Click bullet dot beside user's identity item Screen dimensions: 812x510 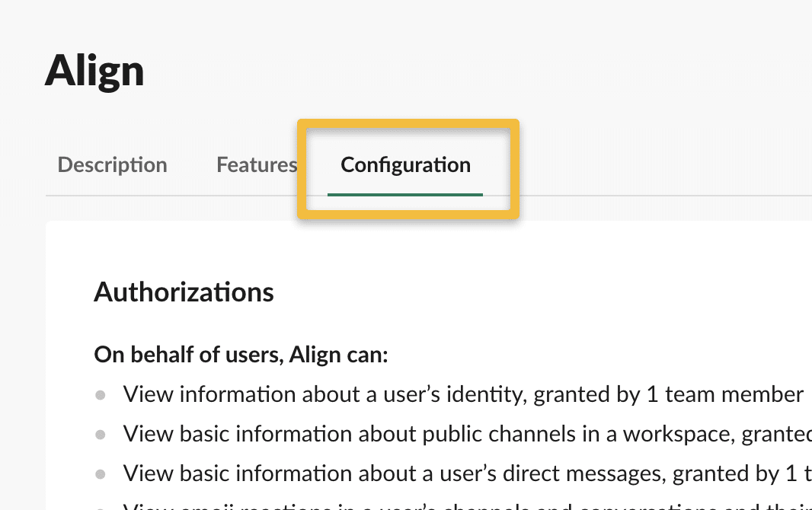[101, 395]
